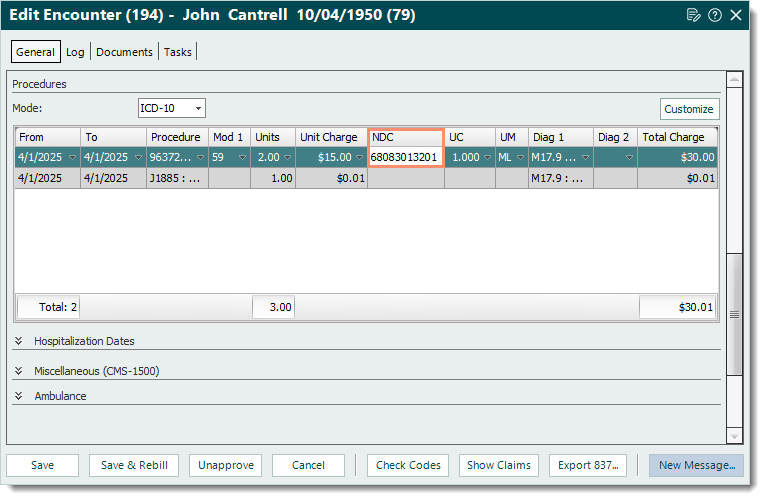Open the Procedure dropdown arrow in first row

(x=201, y=158)
